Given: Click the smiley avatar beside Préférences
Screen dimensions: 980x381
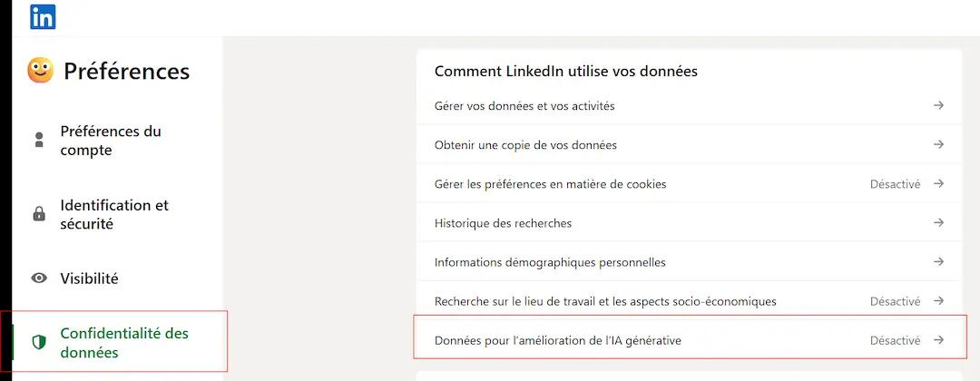Looking at the screenshot, I should [x=40, y=71].
